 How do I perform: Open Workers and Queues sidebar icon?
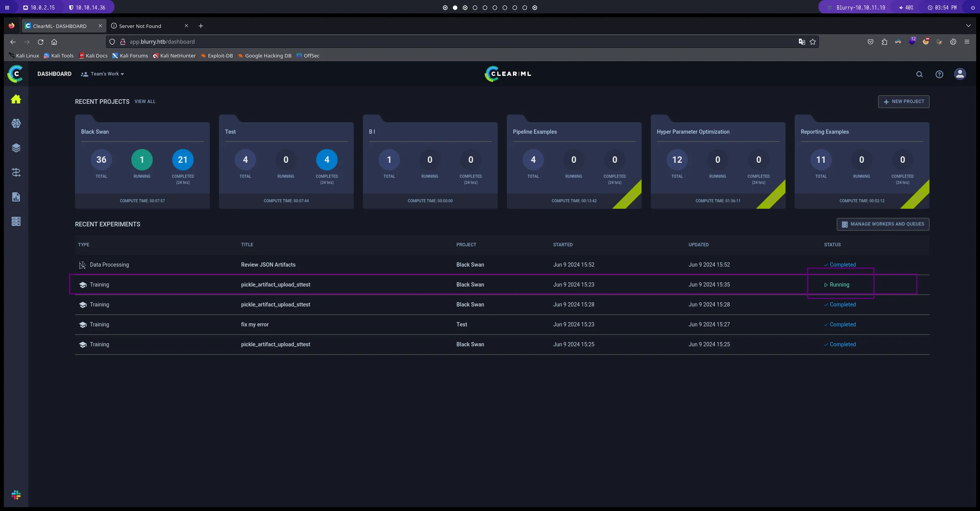[16, 221]
